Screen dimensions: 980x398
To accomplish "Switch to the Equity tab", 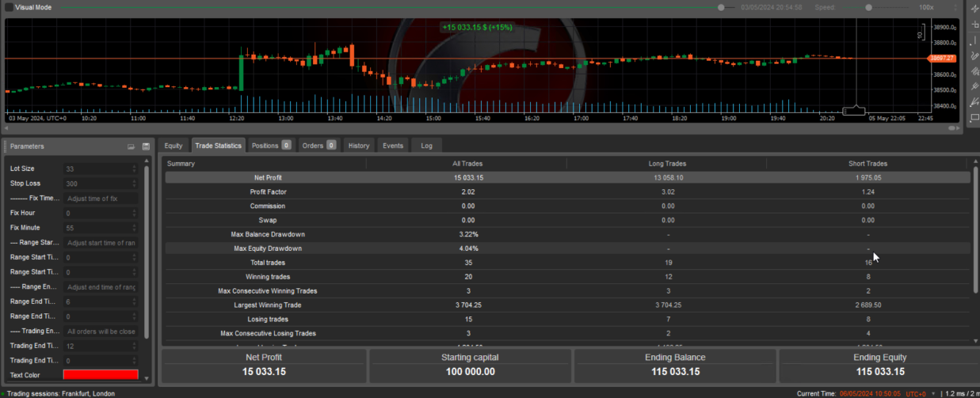I will point(174,146).
